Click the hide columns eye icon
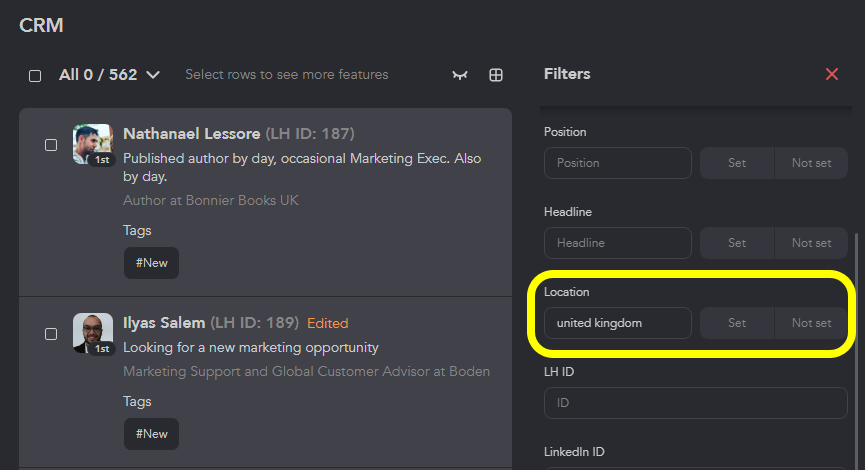This screenshot has width=865, height=470. 460,75
